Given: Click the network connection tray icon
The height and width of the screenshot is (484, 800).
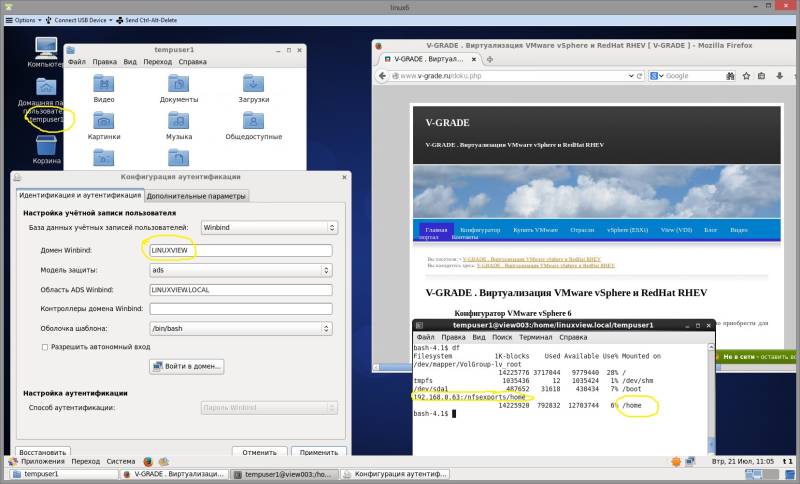Looking at the screenshot, I should point(690,462).
